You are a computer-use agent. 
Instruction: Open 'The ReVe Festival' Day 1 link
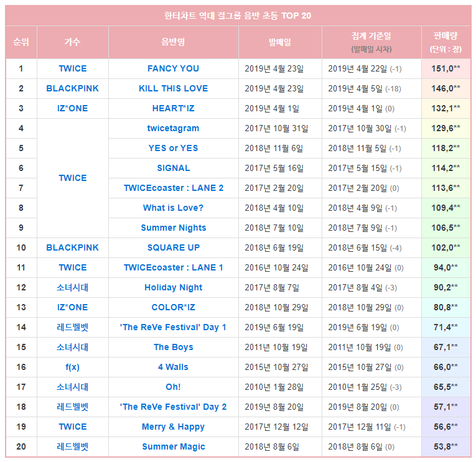(x=174, y=327)
